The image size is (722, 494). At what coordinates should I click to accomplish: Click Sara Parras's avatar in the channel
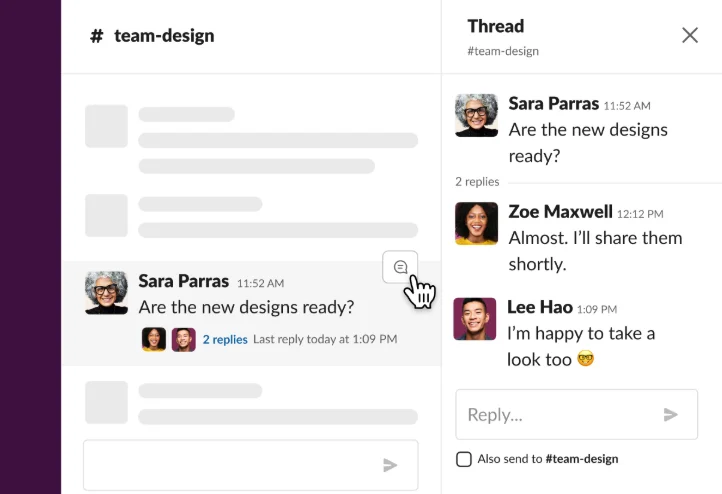point(106,292)
